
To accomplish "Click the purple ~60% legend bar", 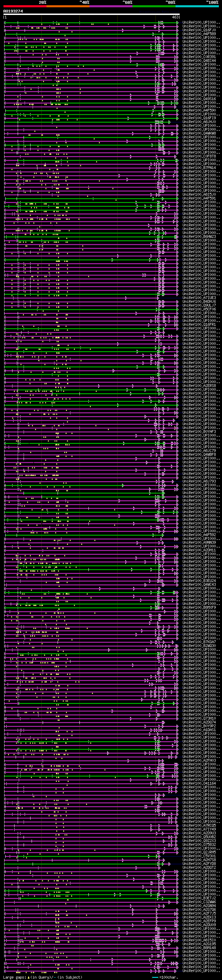I will tap(111, 6).
